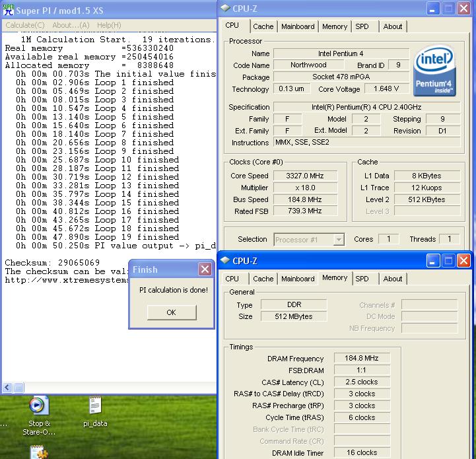Switch to Cache tab in upper CPU-Z
Viewport: 476px width, 459px height.
[x=263, y=26]
